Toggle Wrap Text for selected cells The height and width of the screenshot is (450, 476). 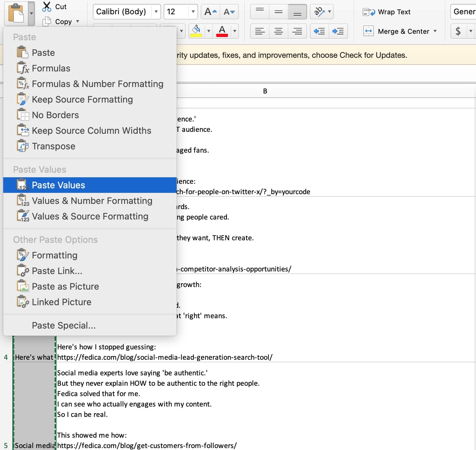click(x=386, y=12)
